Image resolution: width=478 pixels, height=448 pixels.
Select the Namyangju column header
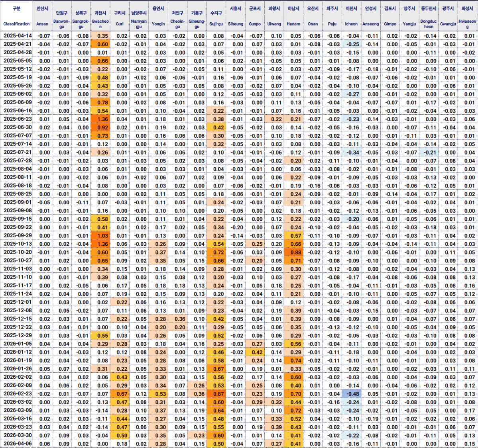click(139, 16)
